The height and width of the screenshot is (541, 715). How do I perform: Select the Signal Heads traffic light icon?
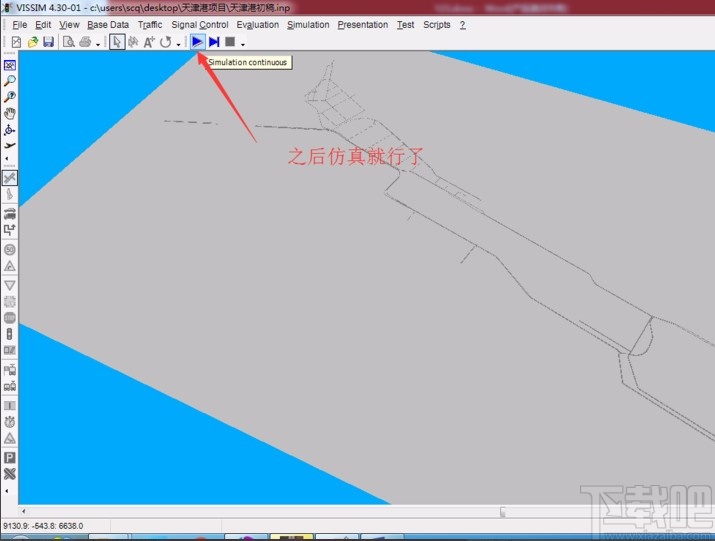pos(10,334)
